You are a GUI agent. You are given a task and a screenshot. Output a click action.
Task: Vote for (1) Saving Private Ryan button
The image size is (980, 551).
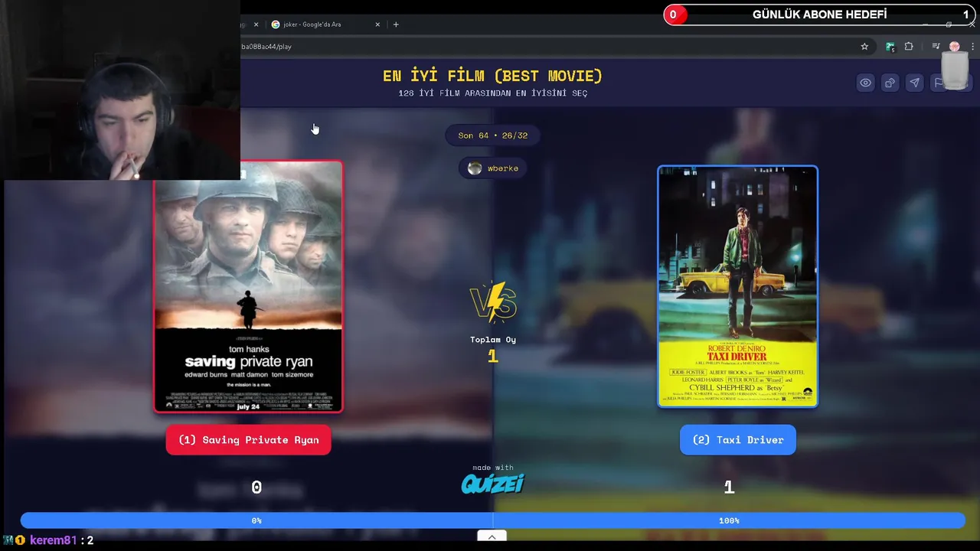click(248, 440)
